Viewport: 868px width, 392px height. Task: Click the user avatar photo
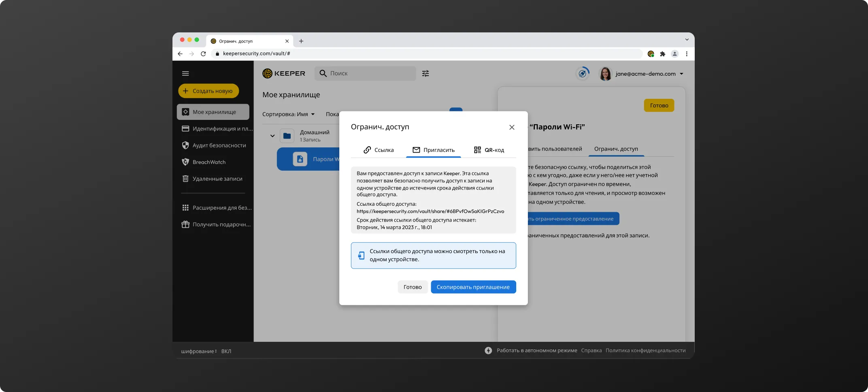point(605,74)
